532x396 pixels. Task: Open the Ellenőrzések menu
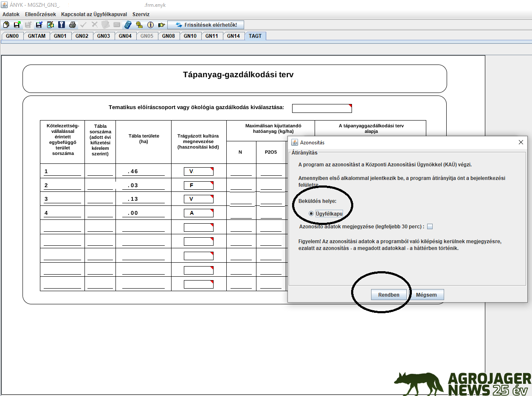[40, 14]
